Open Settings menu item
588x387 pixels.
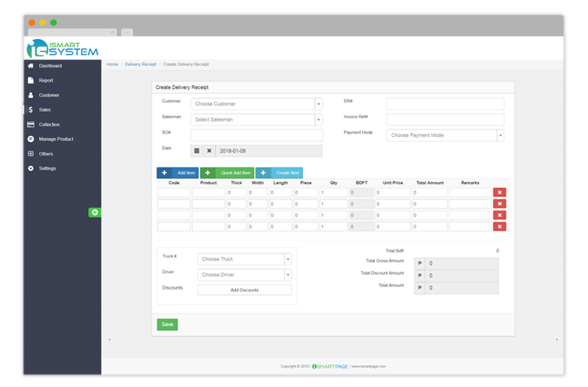(x=47, y=168)
